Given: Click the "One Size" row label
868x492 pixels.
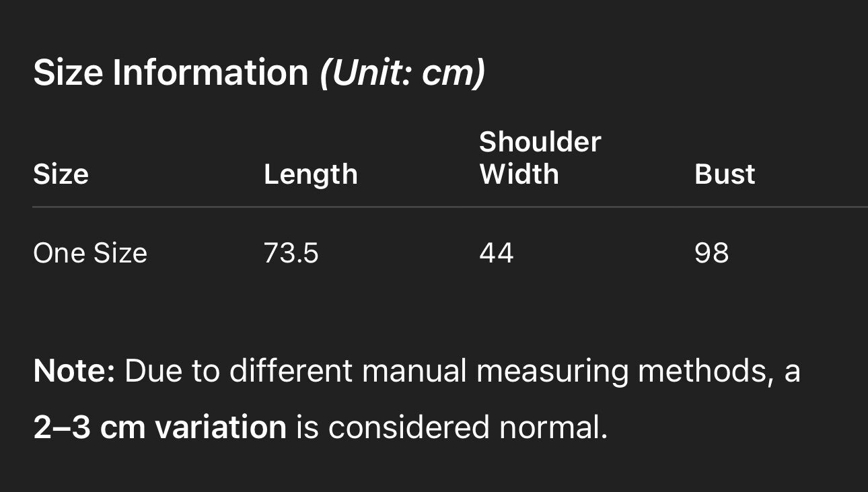Looking at the screenshot, I should [x=90, y=253].
